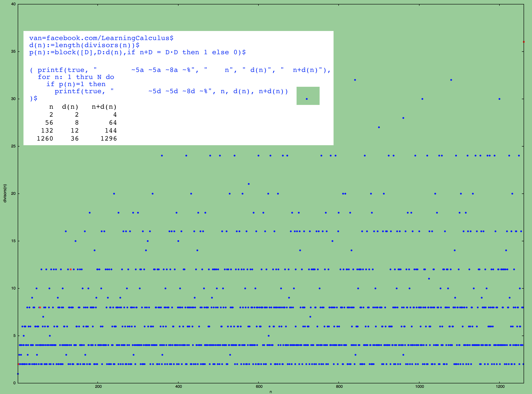Click the lone blue dot at 28 divisors

point(403,118)
